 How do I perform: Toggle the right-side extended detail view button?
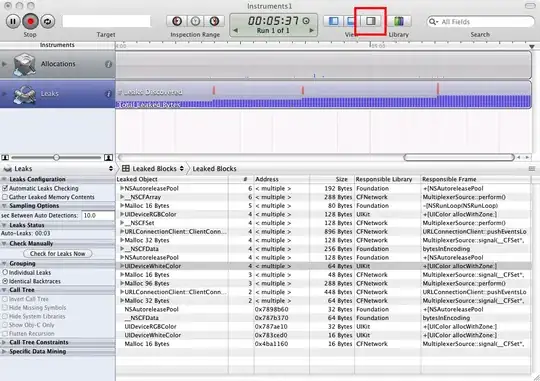[371, 21]
